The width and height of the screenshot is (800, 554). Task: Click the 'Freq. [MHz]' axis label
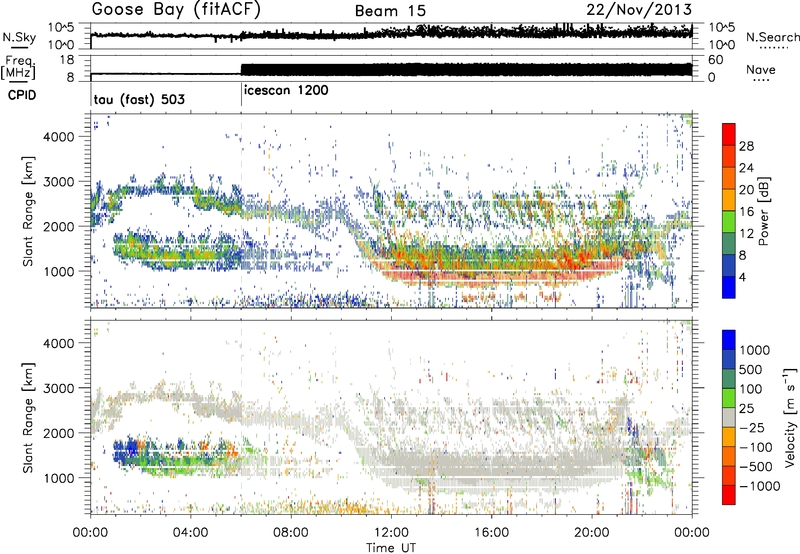[x=18, y=67]
